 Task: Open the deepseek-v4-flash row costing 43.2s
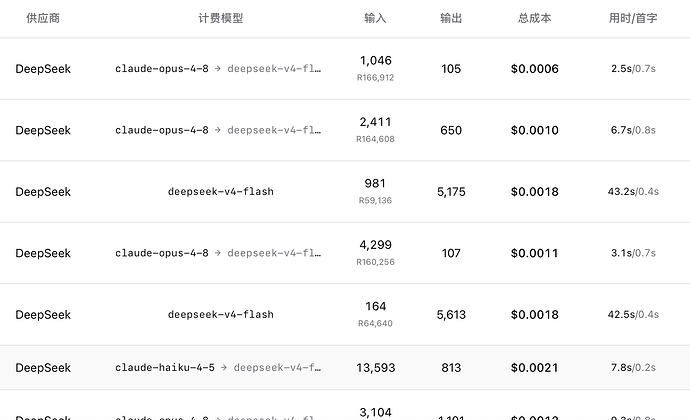tap(345, 192)
